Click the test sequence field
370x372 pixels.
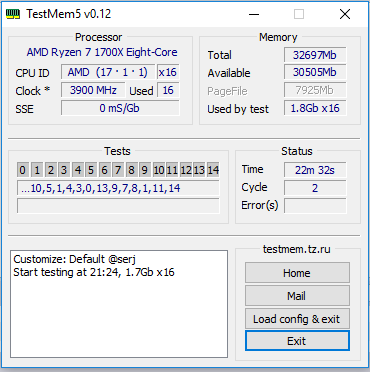coord(118,188)
